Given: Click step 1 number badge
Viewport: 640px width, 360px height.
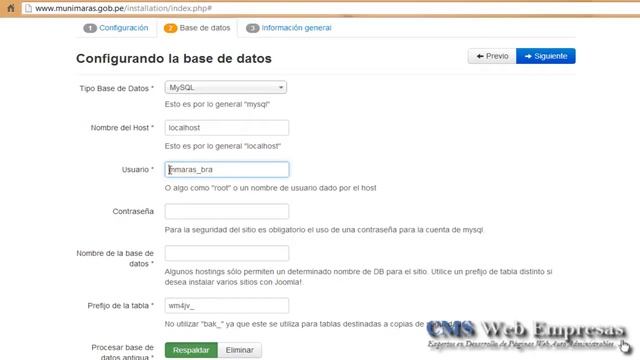Looking at the screenshot, I should click(90, 28).
